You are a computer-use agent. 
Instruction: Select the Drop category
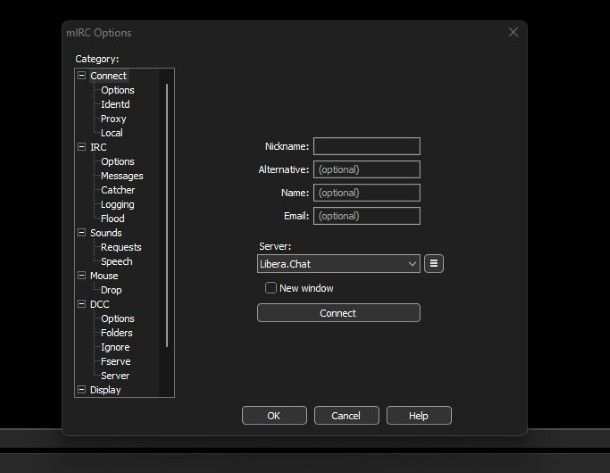coord(111,290)
